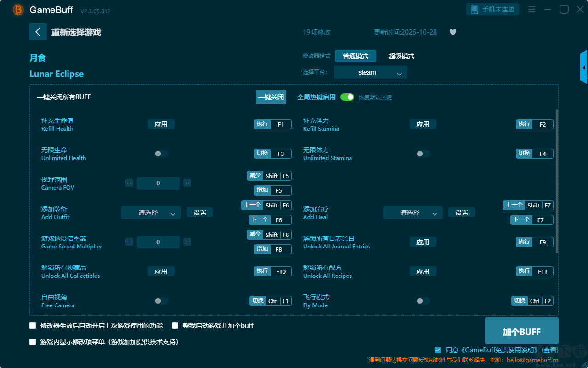Image resolution: width=588 pixels, height=368 pixels.
Task: Apply Unlock All Collectibles
Action: [161, 271]
